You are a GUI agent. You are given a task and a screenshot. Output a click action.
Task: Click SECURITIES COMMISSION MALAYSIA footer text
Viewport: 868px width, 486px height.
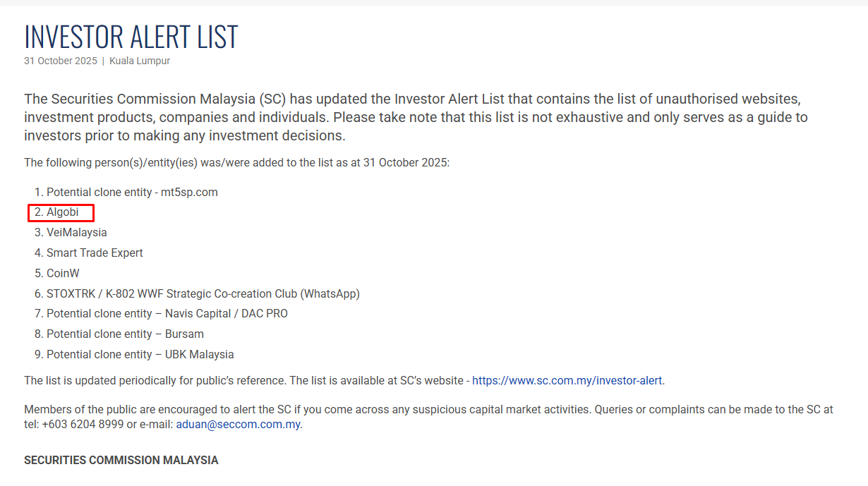[x=121, y=461]
